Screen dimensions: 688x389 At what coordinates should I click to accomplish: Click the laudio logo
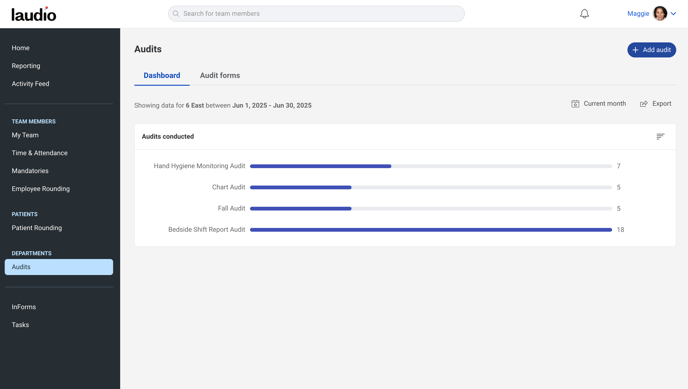pos(34,14)
